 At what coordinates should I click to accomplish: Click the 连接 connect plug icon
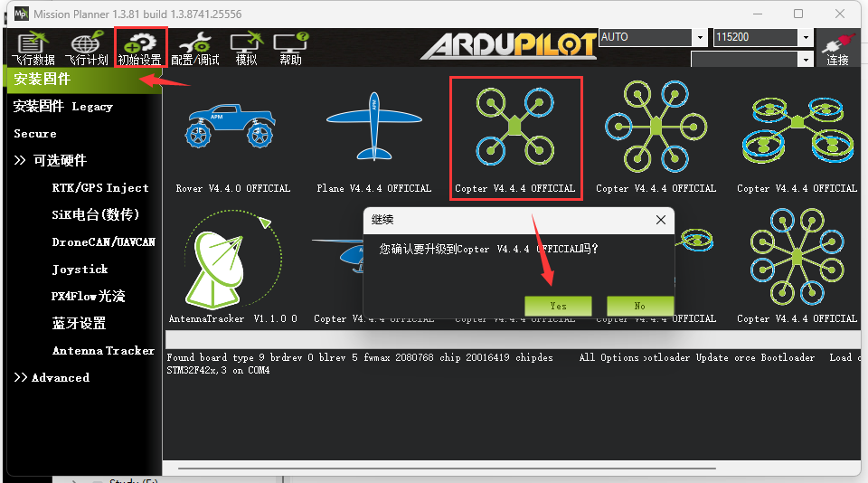click(837, 49)
